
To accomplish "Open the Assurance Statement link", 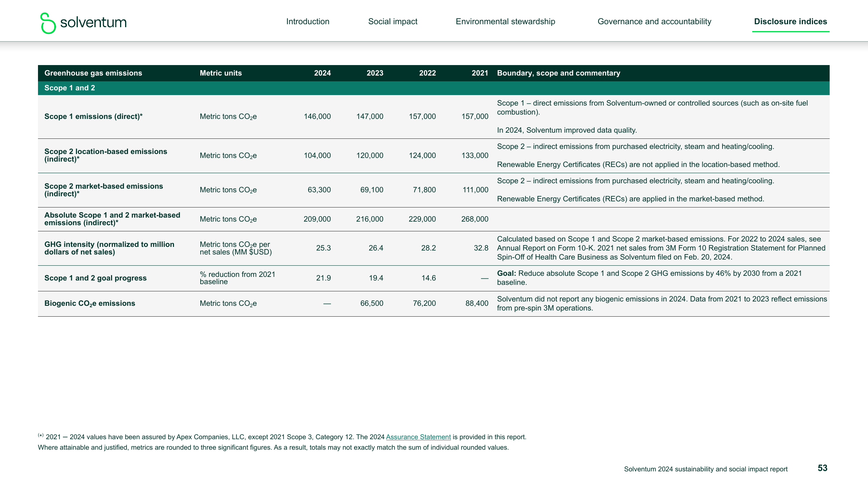I will [x=418, y=437].
